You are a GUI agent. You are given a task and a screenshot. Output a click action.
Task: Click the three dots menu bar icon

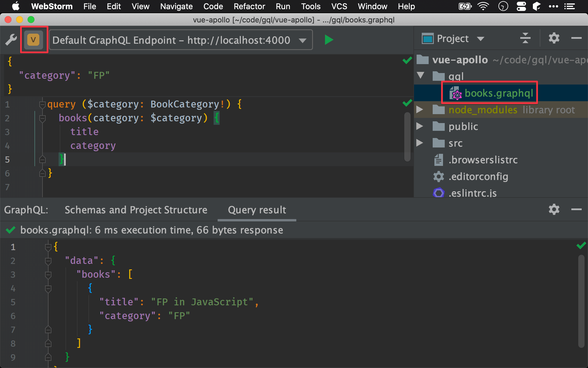[x=553, y=6]
